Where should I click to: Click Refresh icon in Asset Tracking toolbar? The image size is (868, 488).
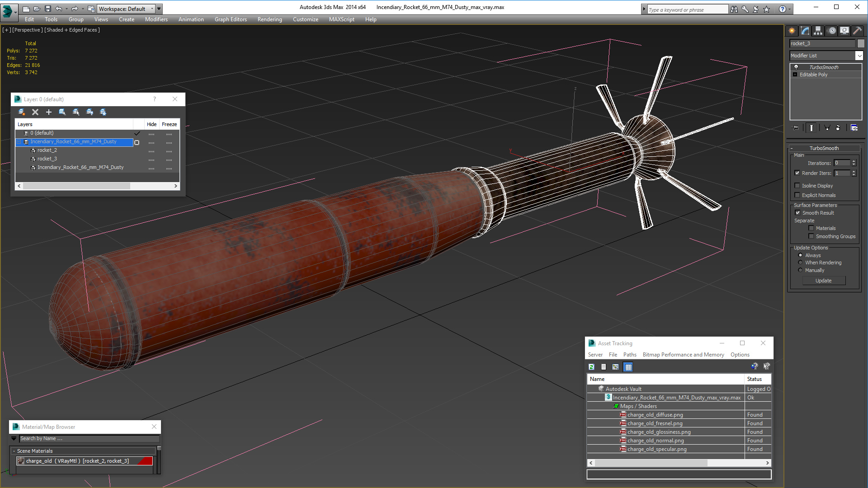point(591,367)
